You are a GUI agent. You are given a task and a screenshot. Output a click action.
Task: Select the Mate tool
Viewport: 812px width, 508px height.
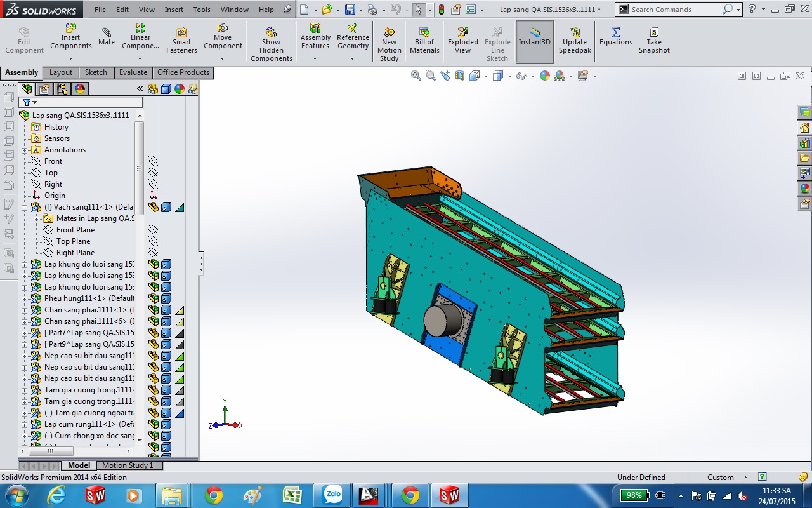point(107,37)
